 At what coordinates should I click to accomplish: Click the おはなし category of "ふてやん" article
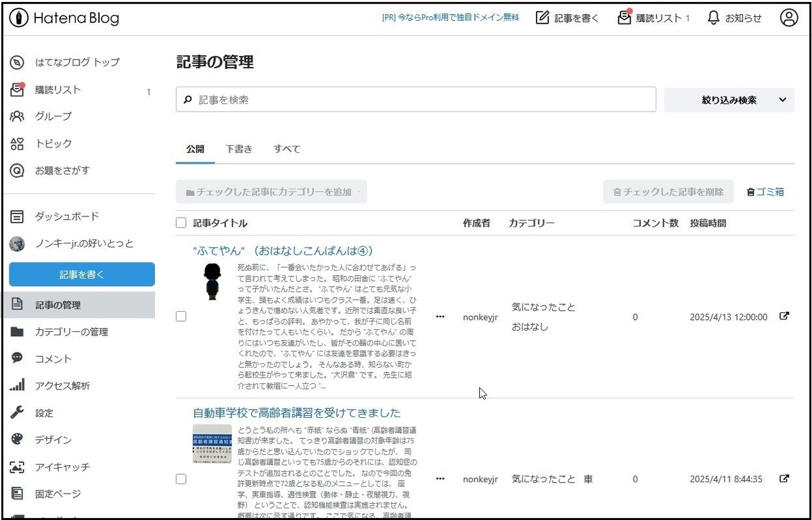(530, 327)
